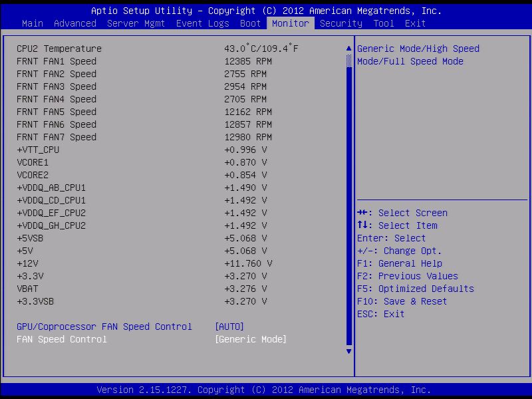Click the VCORE2 label
This screenshot has width=532, height=399.
click(x=33, y=175)
